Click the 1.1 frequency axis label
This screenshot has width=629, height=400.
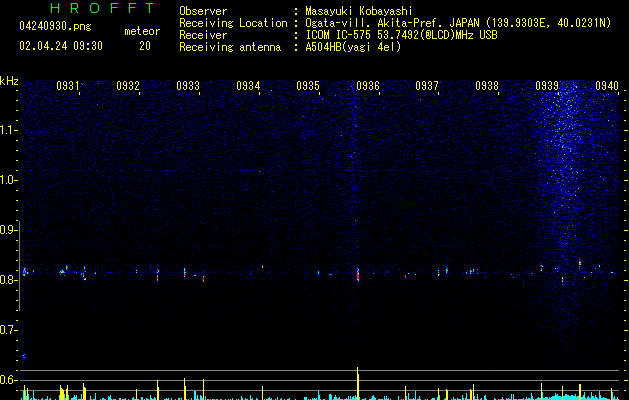8,130
